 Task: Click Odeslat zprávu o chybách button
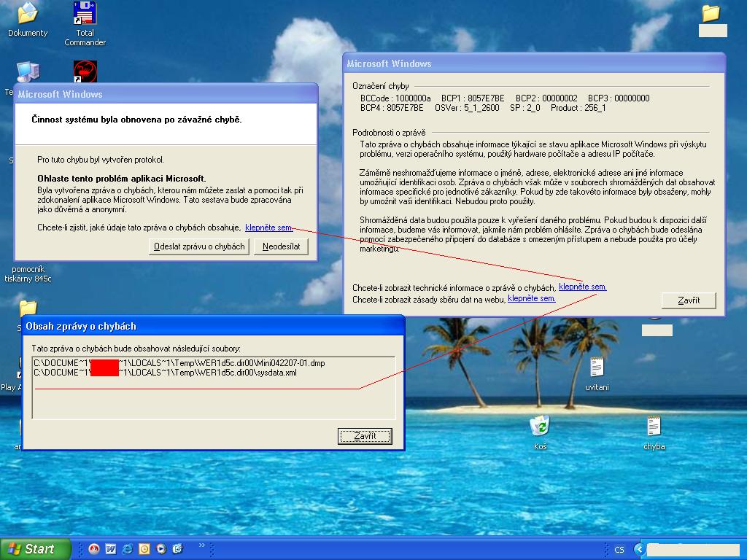click(x=199, y=246)
